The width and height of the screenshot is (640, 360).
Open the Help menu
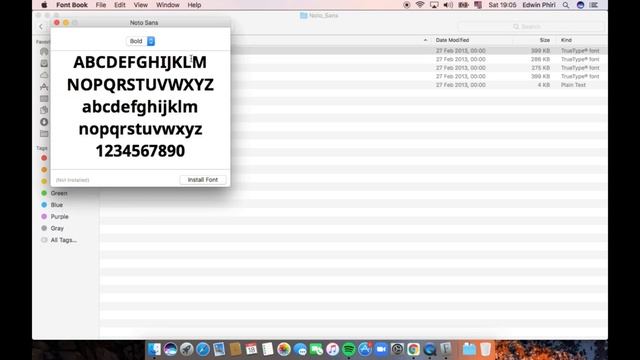(194, 5)
